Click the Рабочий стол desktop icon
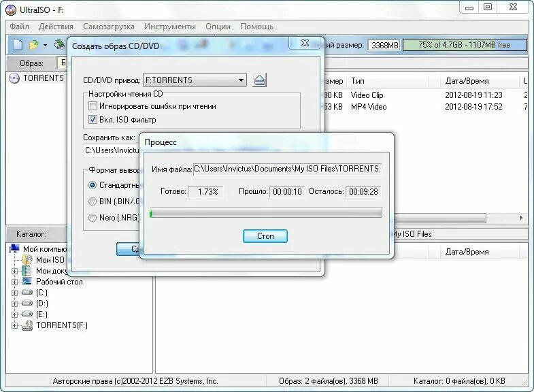This screenshot has height=392, width=534. click(x=27, y=282)
